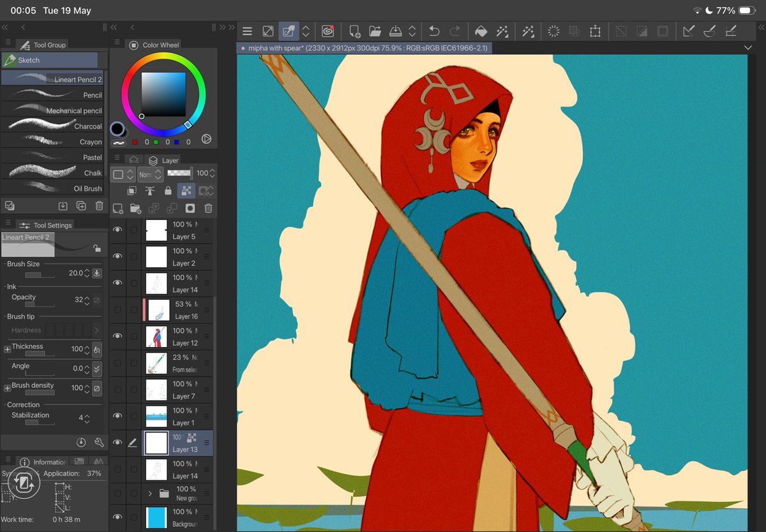Open the blending mode Normal dropdown
This screenshot has width=766, height=532.
coord(149,174)
